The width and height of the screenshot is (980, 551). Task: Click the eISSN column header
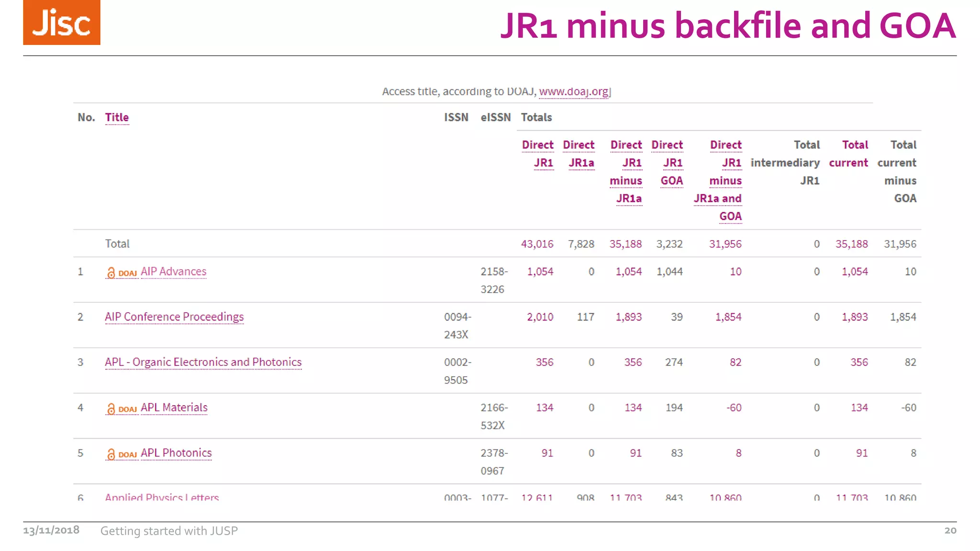coord(495,117)
